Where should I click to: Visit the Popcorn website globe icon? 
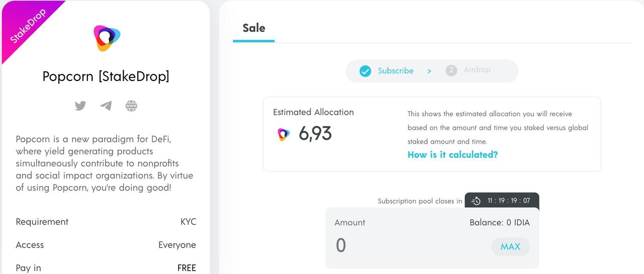tap(131, 106)
